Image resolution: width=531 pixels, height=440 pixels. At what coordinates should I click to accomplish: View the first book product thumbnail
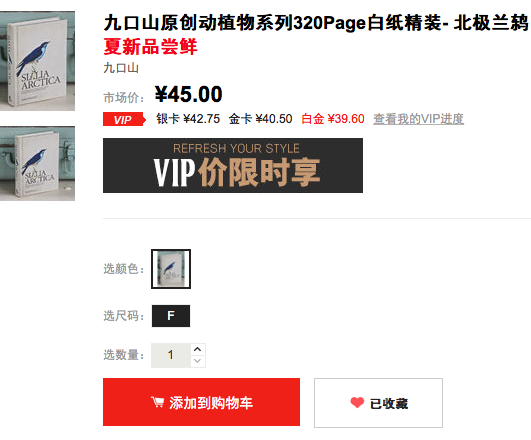(37, 61)
